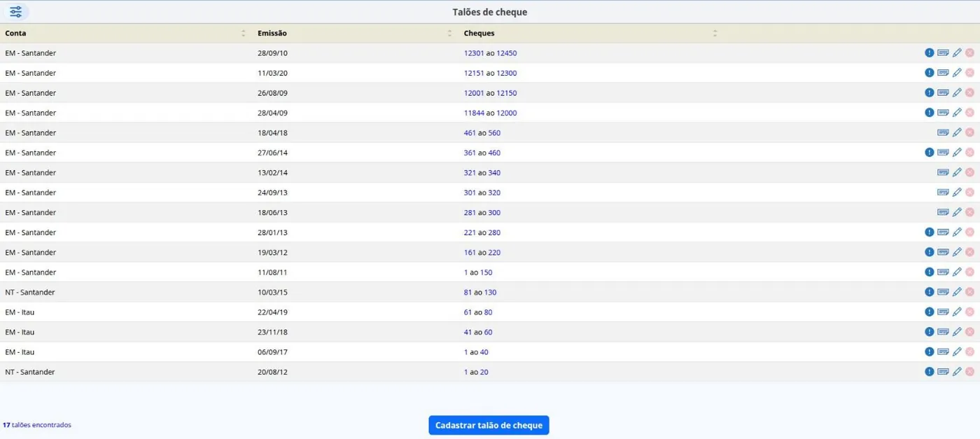Open cheque number 12450 link
The image size is (980, 439).
(507, 53)
